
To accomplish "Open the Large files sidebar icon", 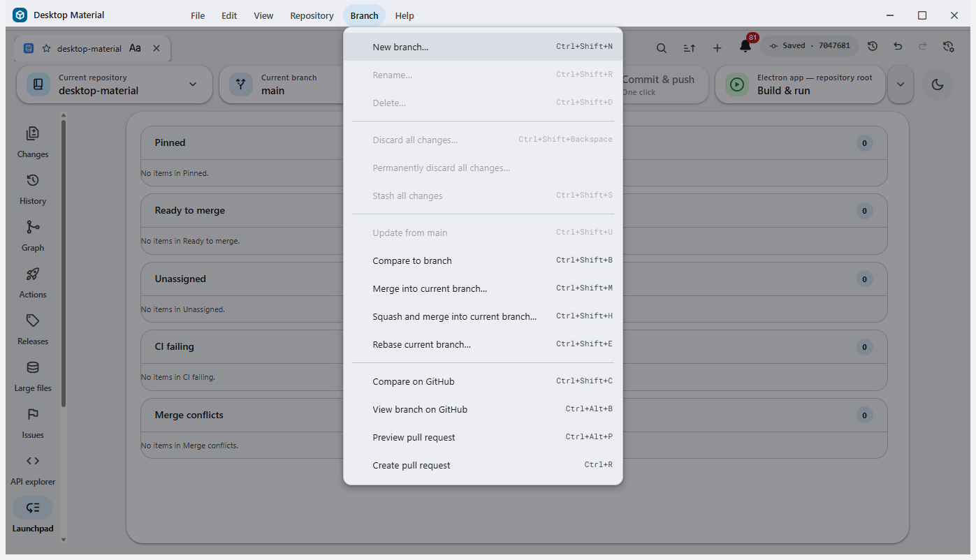I will (x=33, y=367).
